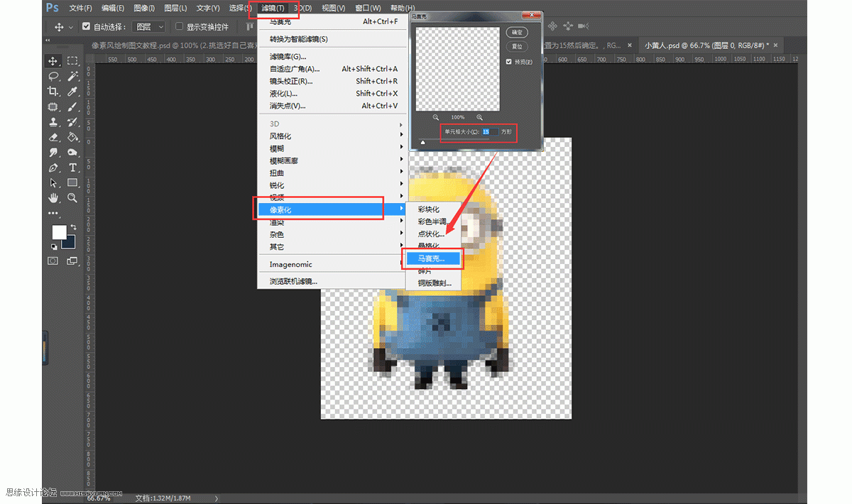Image resolution: width=852 pixels, height=504 pixels.
Task: Expand the 模糊画廊 filter submenu
Action: click(332, 161)
